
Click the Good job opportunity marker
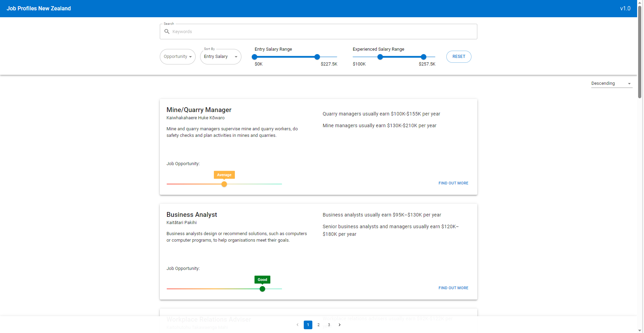click(x=262, y=289)
